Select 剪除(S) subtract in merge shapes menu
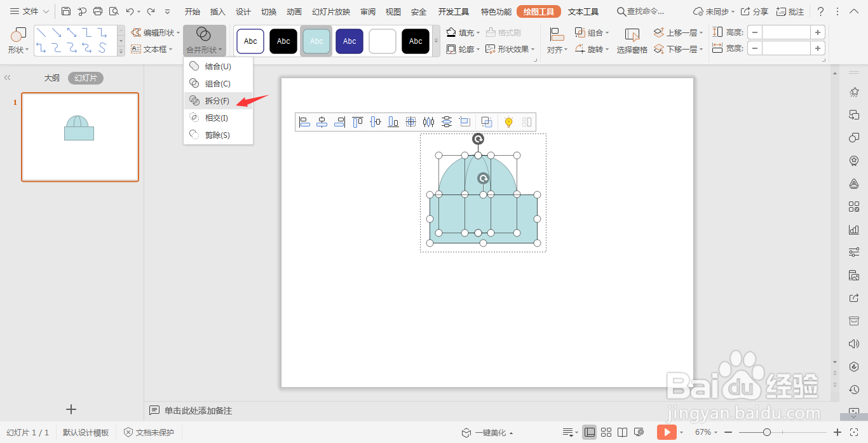Viewport: 868px width, 443px height. tap(218, 135)
